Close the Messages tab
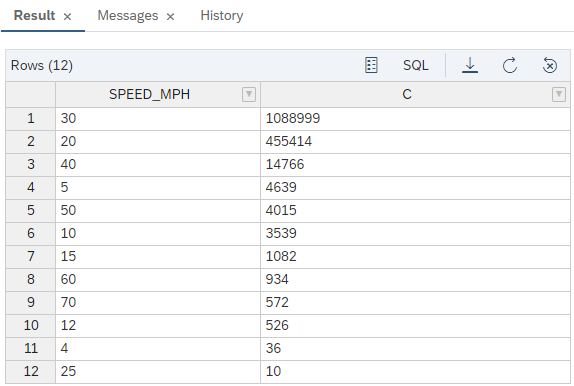This screenshot has width=574, height=386. pos(170,16)
